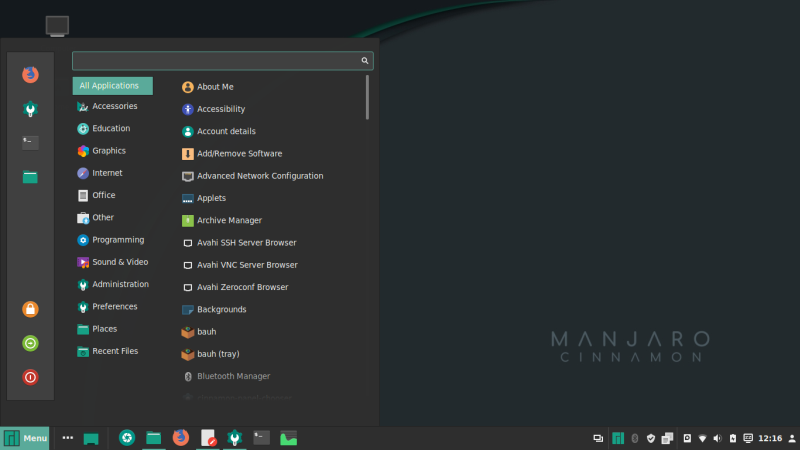Viewport: 800px width, 450px height.
Task: Click the volume speaker tray icon
Action: tap(717, 438)
